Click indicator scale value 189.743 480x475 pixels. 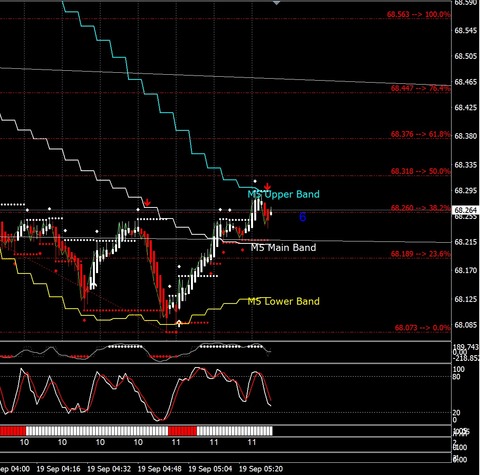466,347
